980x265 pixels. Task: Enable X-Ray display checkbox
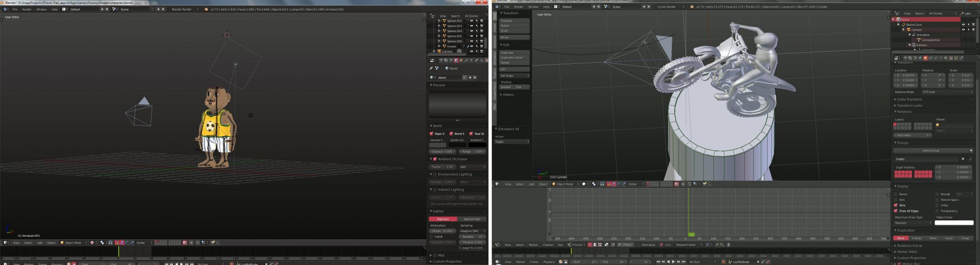click(937, 205)
